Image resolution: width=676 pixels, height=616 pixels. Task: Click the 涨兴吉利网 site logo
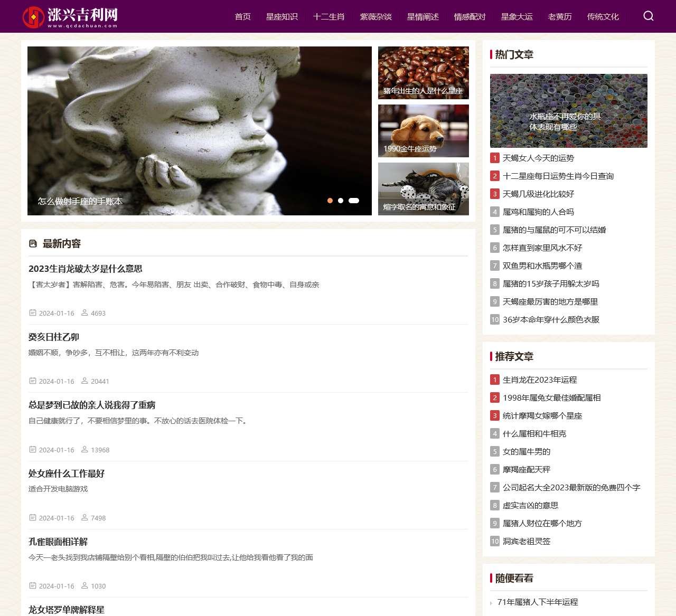70,17
